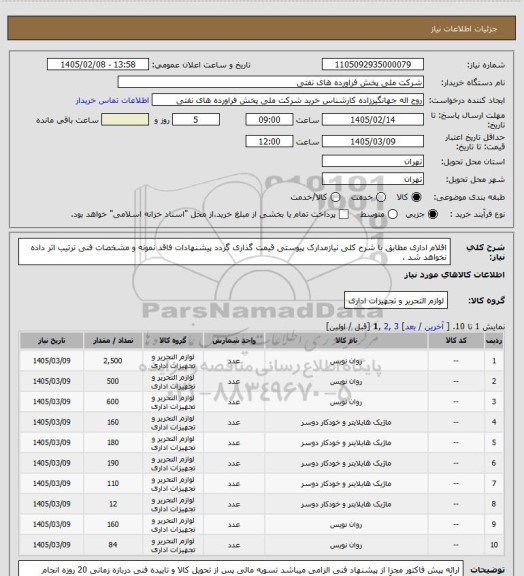Click the تعداد / مقدار column header
The height and width of the screenshot is (576, 524).
pyautogui.click(x=113, y=341)
